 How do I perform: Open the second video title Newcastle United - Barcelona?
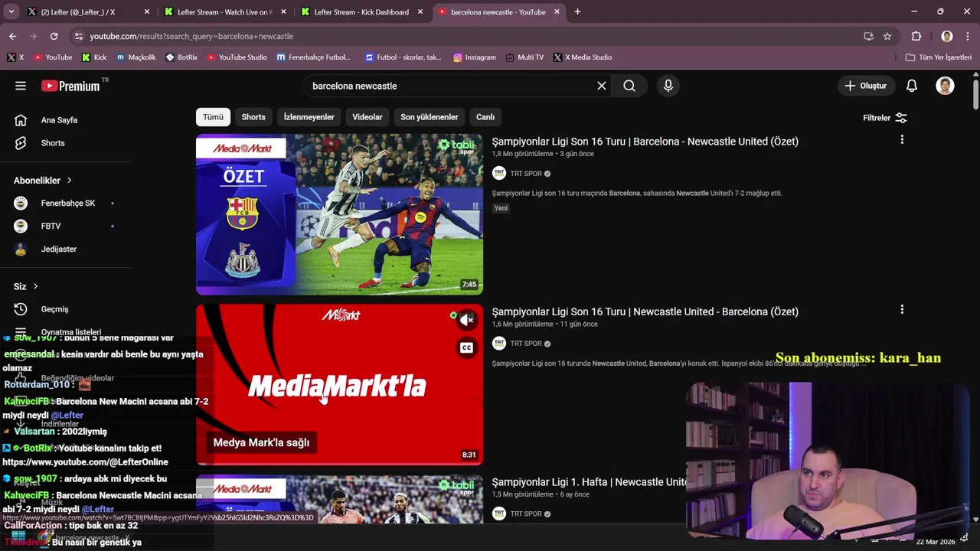point(645,311)
